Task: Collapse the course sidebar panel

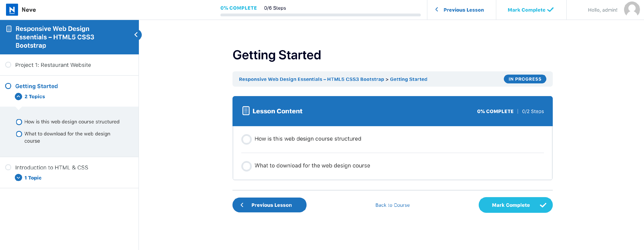Action: (x=136, y=35)
